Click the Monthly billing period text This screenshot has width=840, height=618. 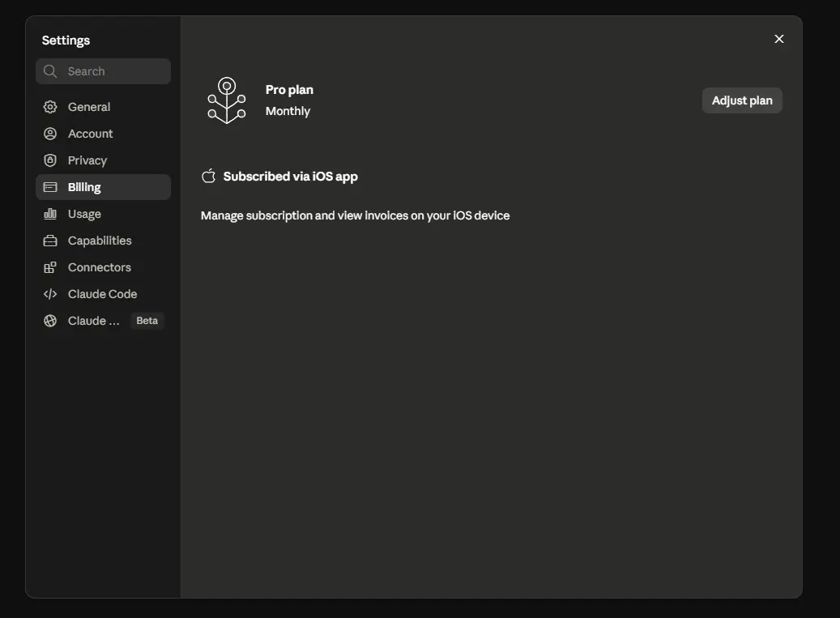point(288,112)
